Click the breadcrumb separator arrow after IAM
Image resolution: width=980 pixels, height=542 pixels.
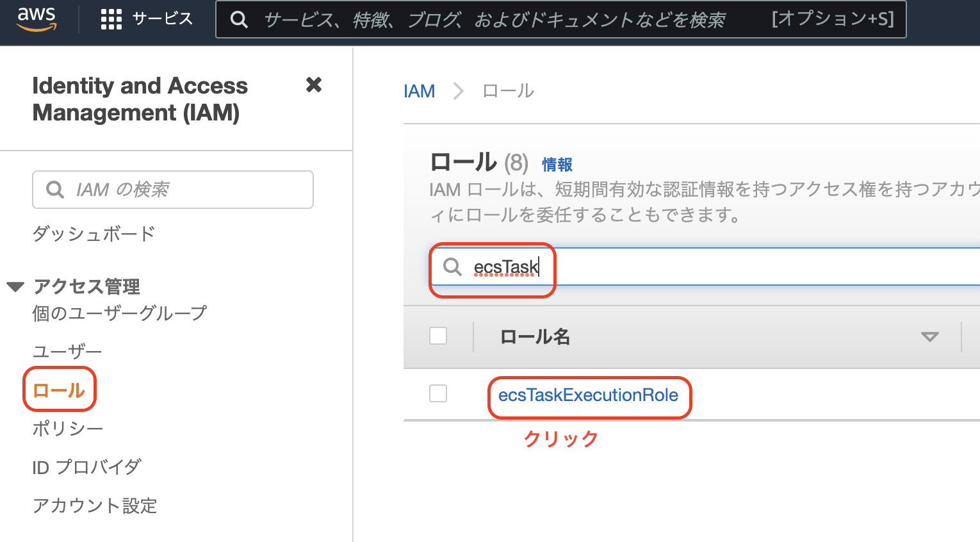459,91
